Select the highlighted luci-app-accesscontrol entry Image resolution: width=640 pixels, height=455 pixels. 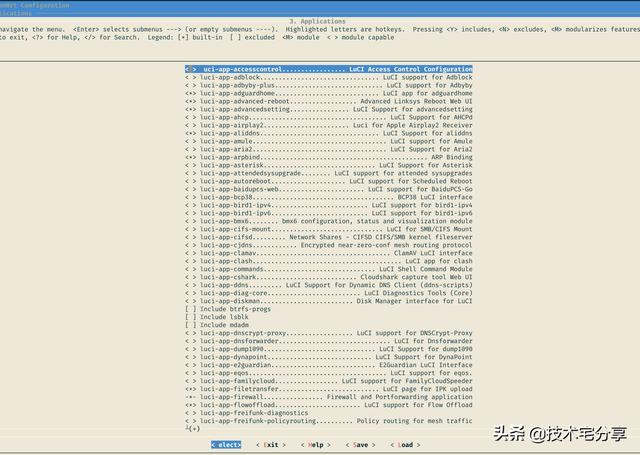tap(329, 69)
